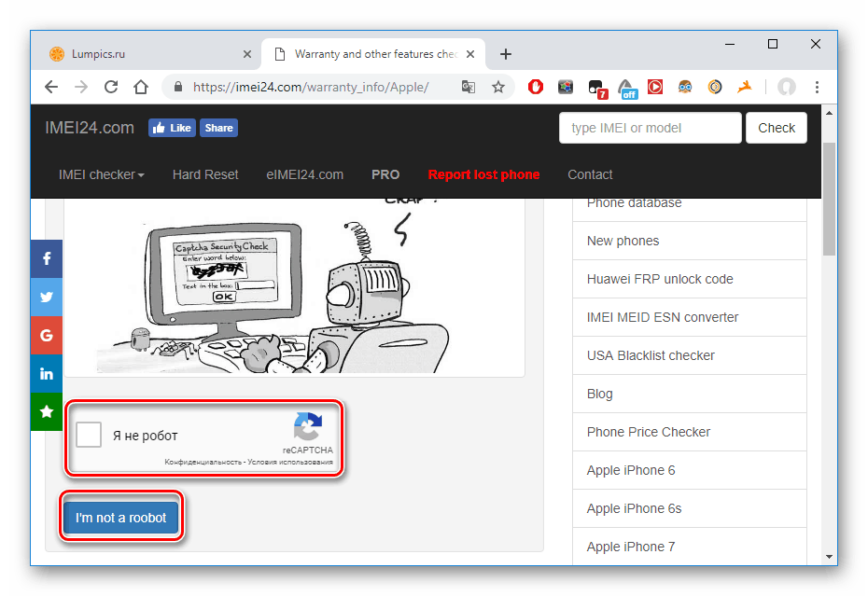Click the browser address bar URL
The height and width of the screenshot is (596, 868).
tap(311, 87)
